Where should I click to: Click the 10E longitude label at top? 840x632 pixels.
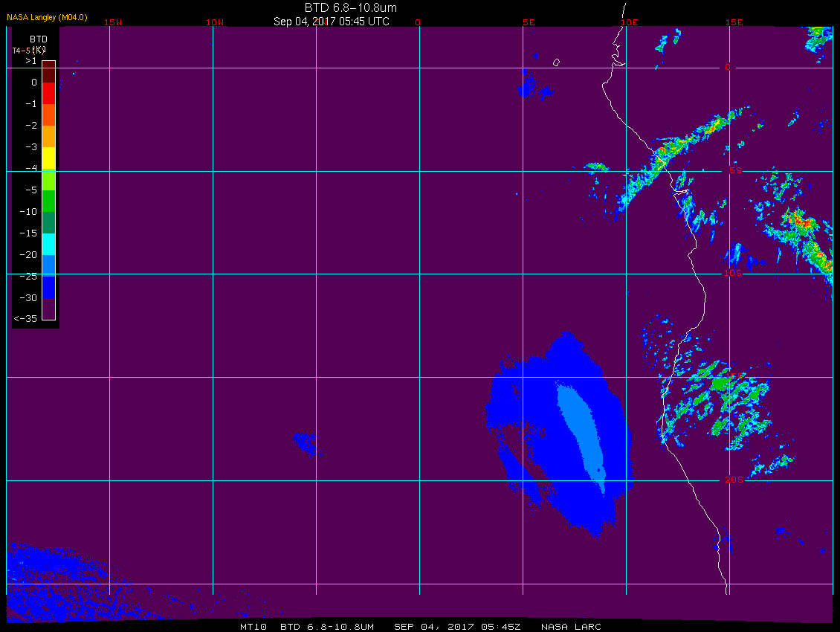click(x=630, y=22)
